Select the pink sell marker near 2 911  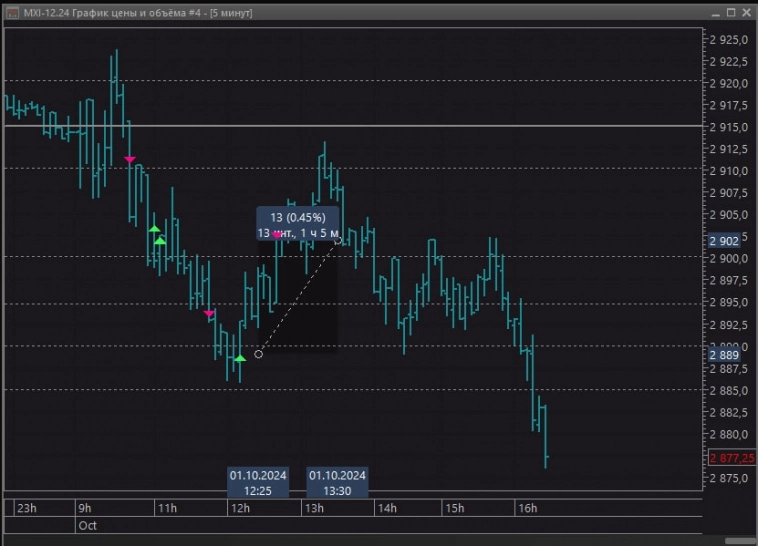pos(129,159)
